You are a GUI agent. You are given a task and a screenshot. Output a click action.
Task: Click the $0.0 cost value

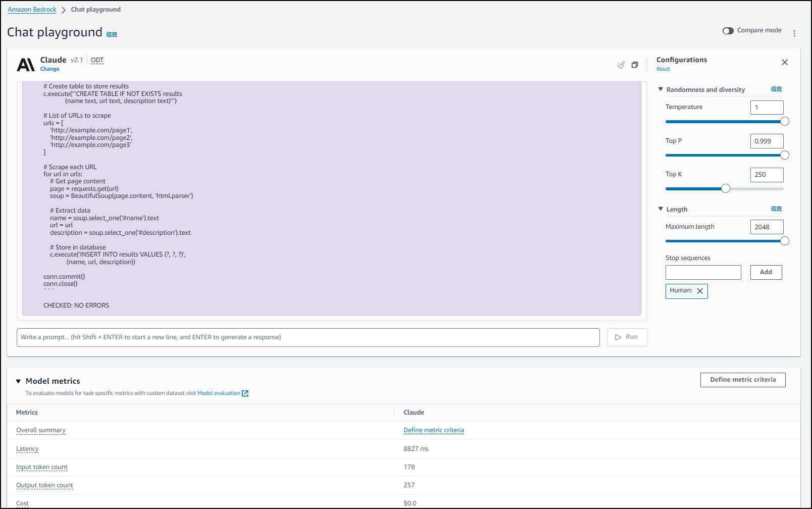pos(410,503)
